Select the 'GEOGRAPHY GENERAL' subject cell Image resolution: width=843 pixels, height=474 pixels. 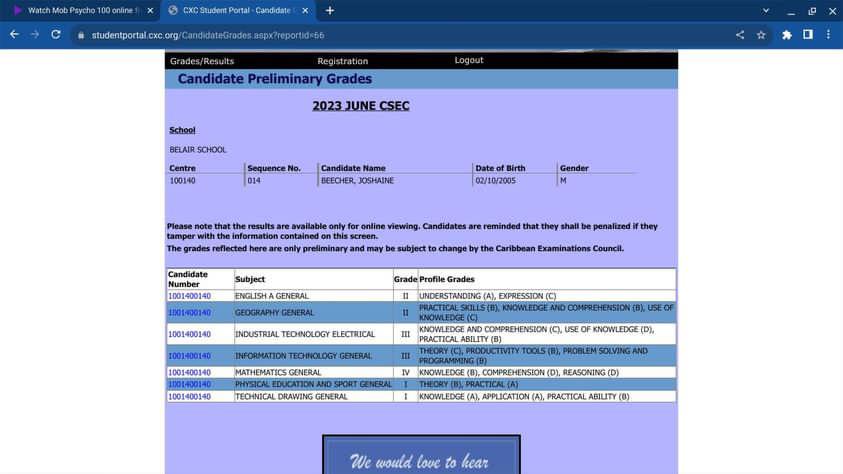pos(313,313)
